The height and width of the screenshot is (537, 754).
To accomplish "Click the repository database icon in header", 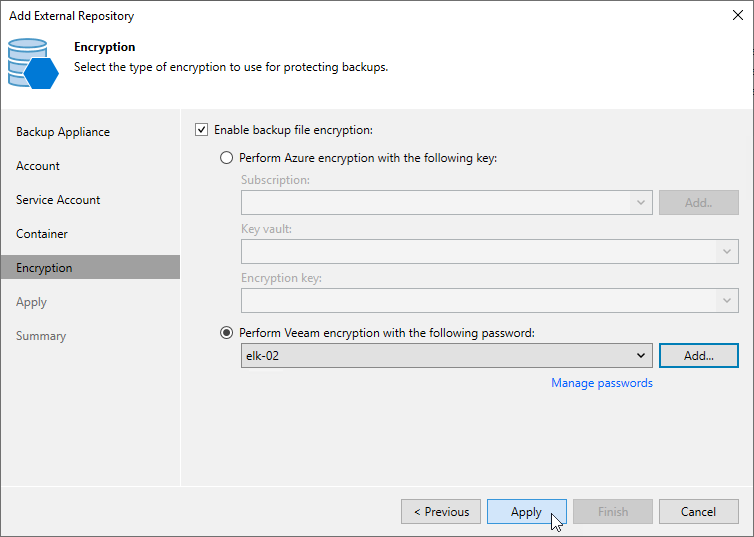I will (33, 63).
